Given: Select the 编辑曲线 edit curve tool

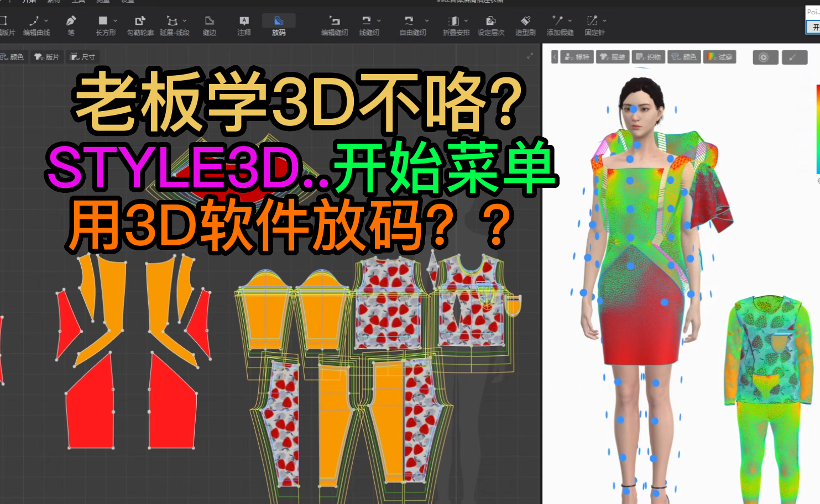Looking at the screenshot, I should click(36, 26).
